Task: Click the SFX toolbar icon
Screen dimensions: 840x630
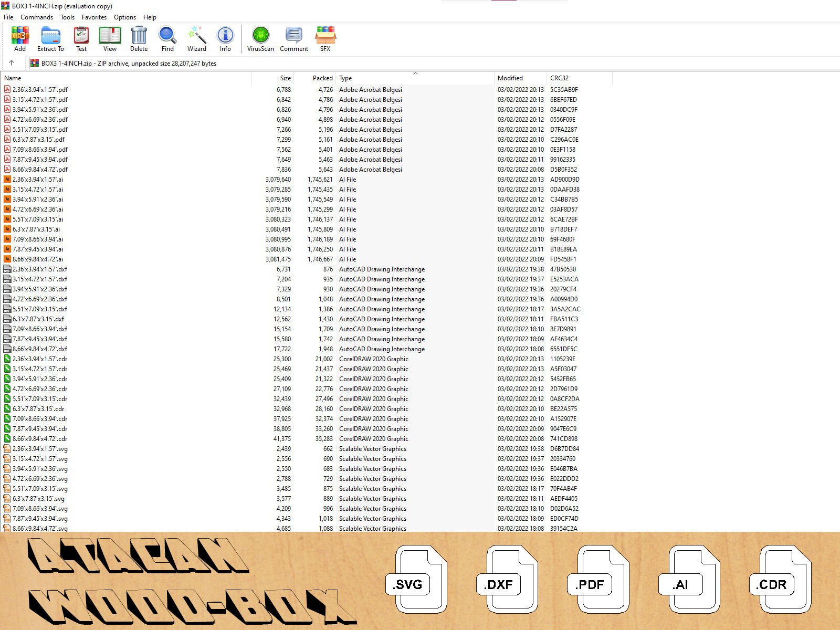Action: (325, 39)
